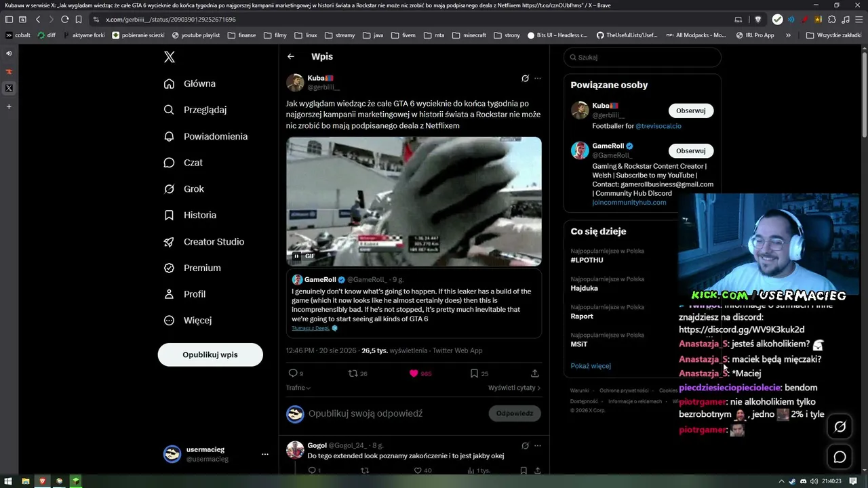The height and width of the screenshot is (488, 868).
Task: Open the joincommunityhub.com link
Action: tap(629, 203)
